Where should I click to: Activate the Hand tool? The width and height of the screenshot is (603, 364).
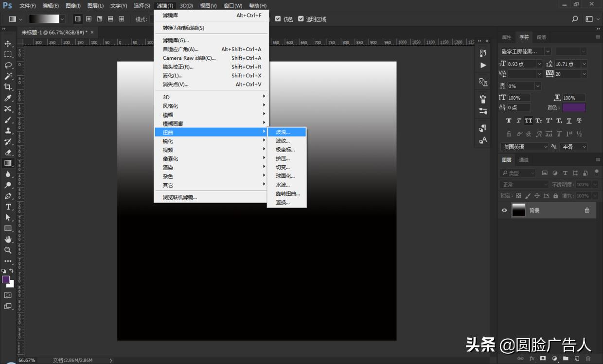(x=8, y=239)
